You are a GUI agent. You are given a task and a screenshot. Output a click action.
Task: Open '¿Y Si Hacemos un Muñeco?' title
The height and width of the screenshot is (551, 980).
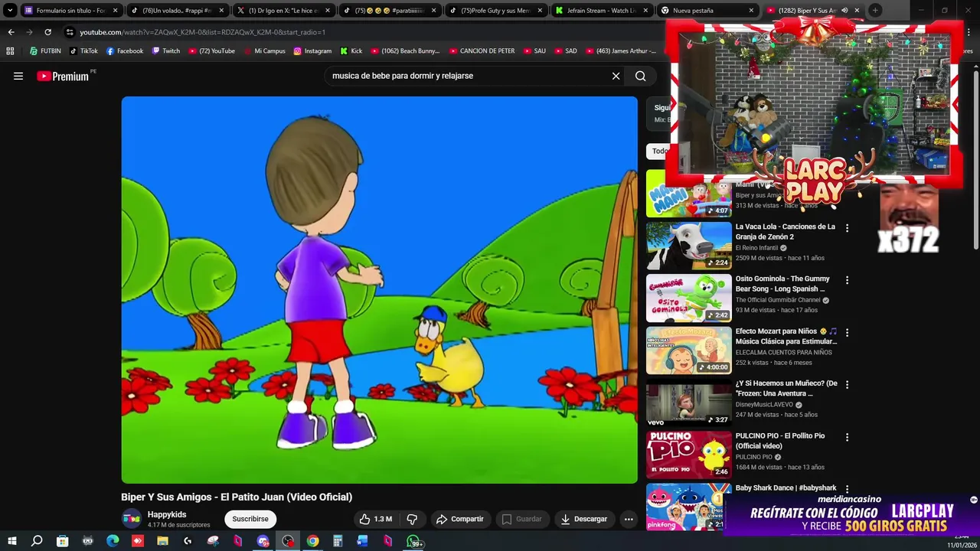tap(786, 388)
